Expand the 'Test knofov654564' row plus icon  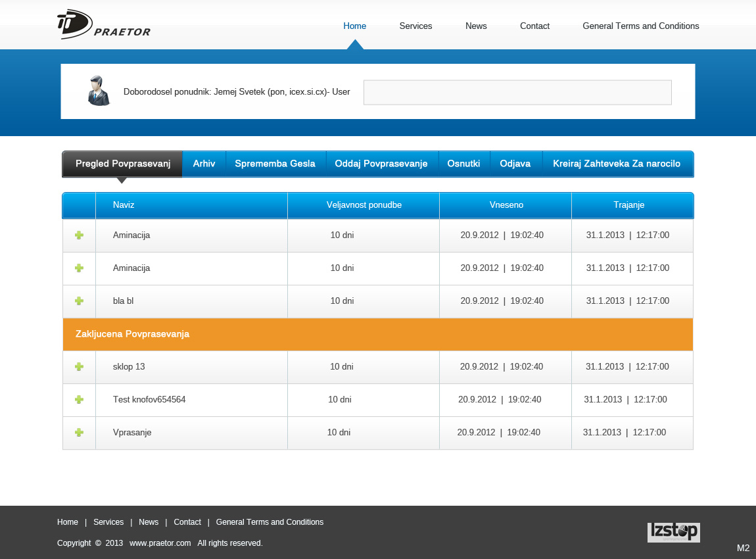pos(79,400)
